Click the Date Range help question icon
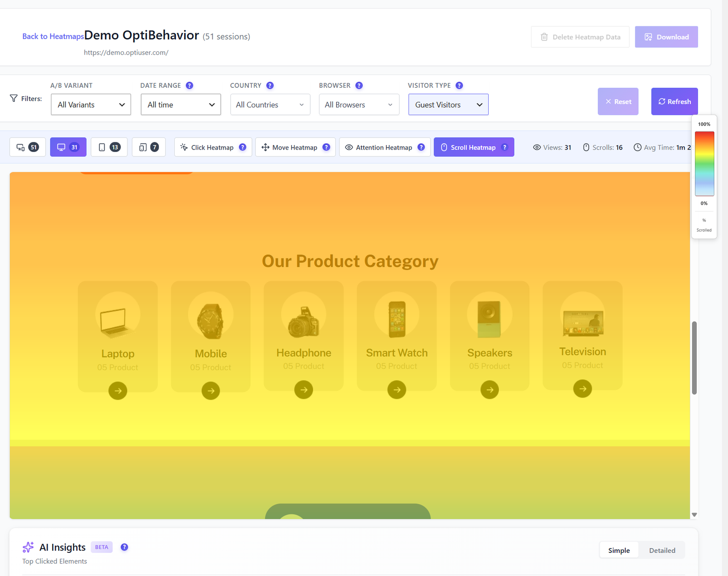 pyautogui.click(x=190, y=85)
